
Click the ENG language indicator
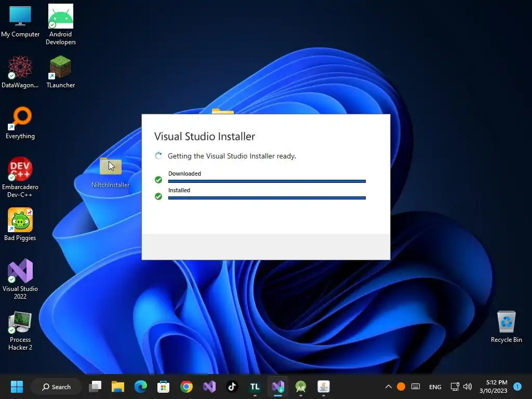435,387
